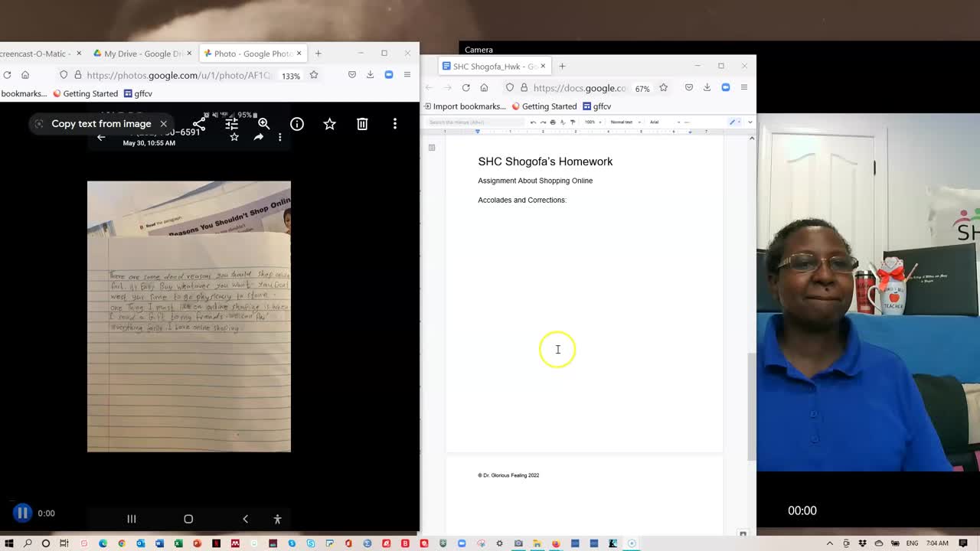Image resolution: width=980 pixels, height=551 pixels.
Task: Pause the screen recording
Action: 22,513
